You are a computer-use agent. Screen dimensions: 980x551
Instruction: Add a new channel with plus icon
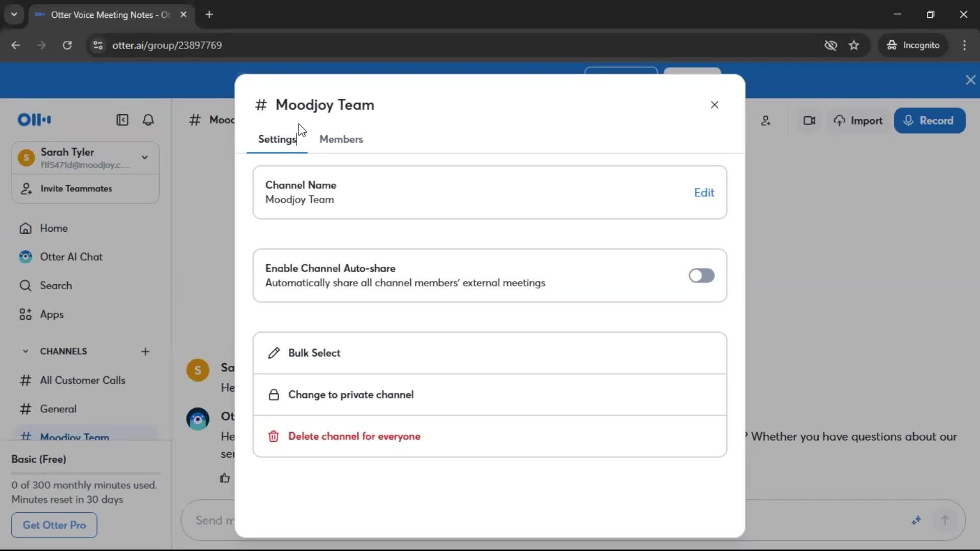[x=145, y=352]
